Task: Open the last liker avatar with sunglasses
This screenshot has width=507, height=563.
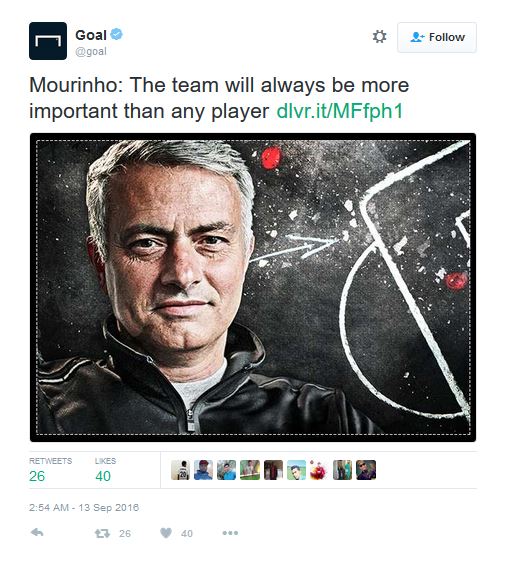Action: 366,470
